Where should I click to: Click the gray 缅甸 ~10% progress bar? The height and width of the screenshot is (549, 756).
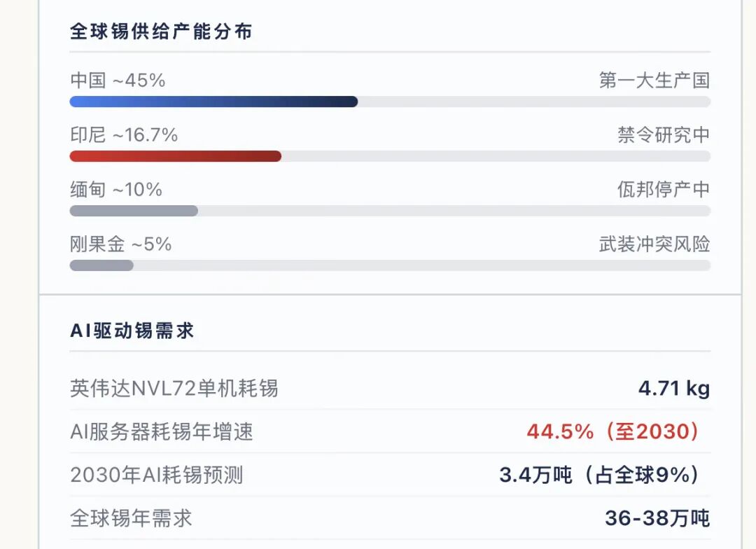point(134,211)
